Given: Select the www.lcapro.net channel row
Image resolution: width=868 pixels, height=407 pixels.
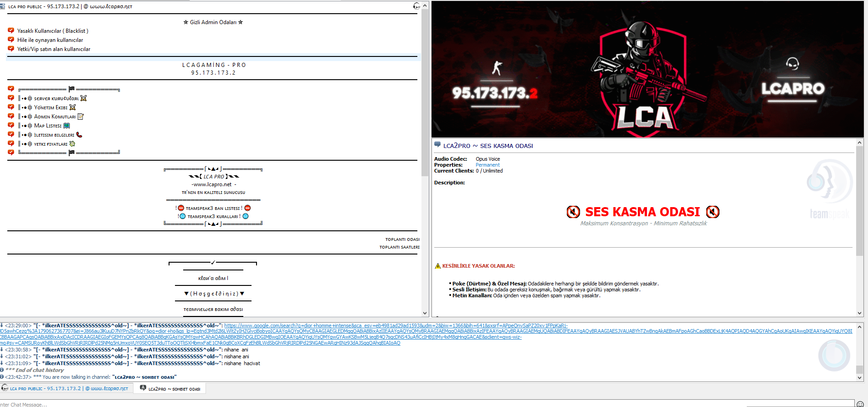Looking at the screenshot, I should (x=213, y=184).
